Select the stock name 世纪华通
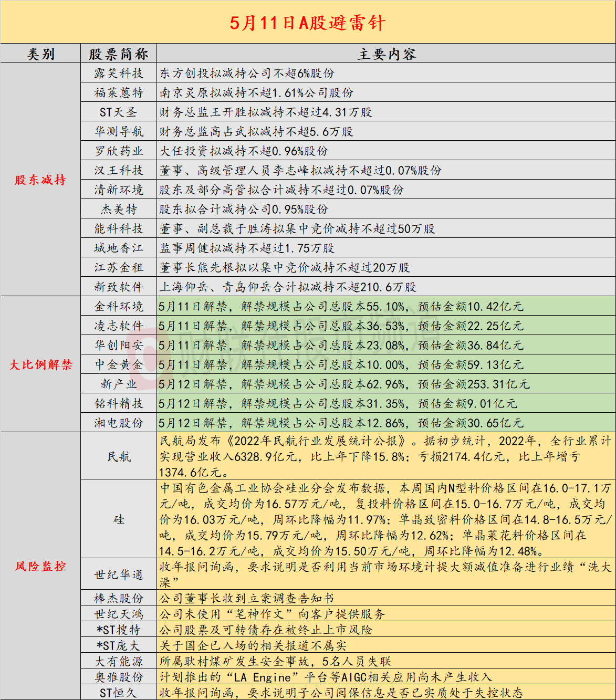Image resolution: width=616 pixels, height=700 pixels. (x=119, y=574)
